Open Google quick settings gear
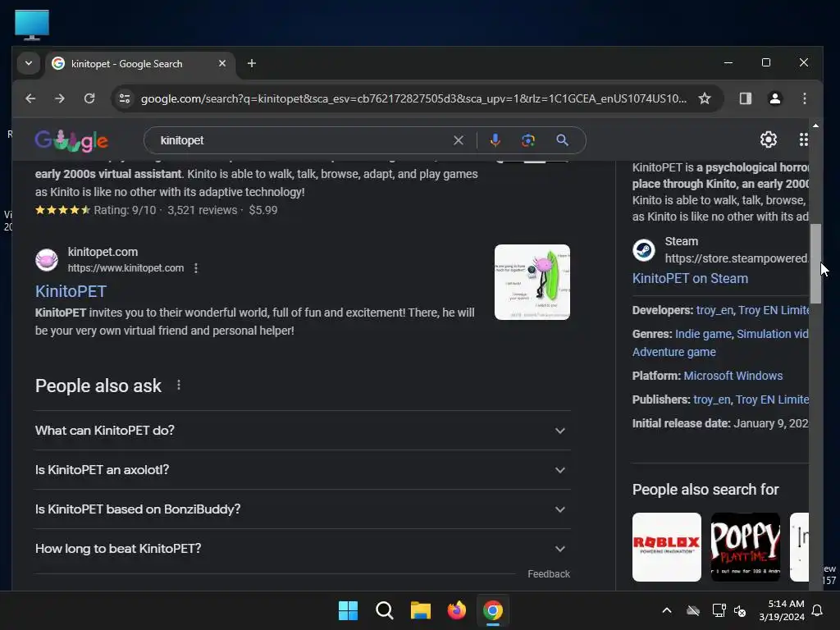The height and width of the screenshot is (630, 840). coord(768,139)
